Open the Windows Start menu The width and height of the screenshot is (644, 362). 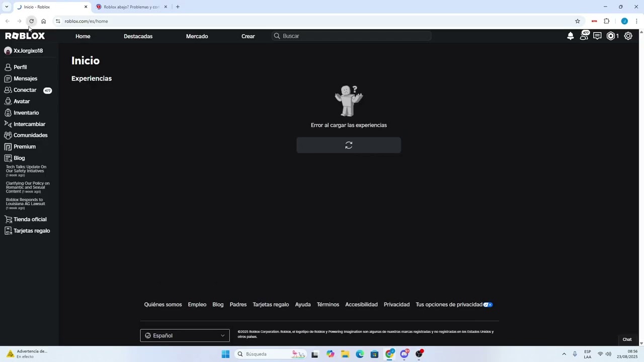225,354
